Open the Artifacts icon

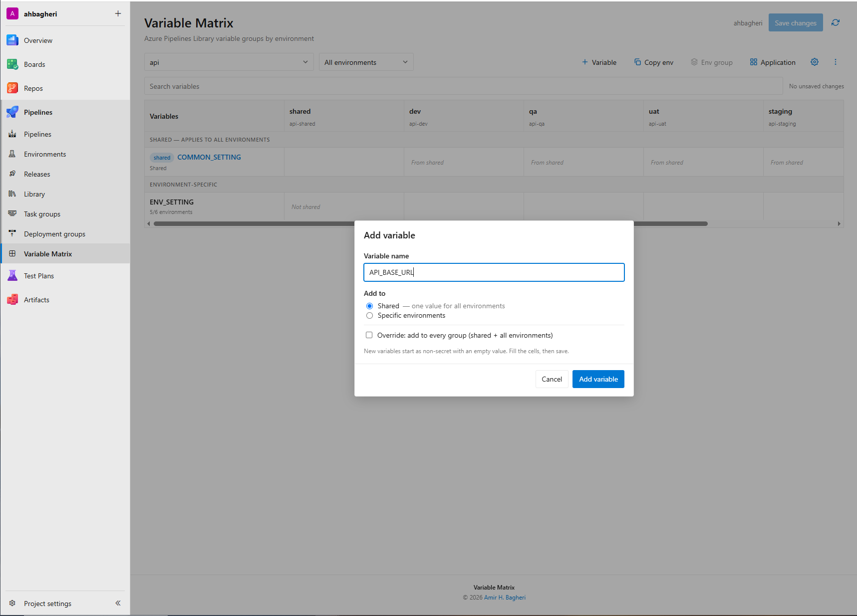click(12, 300)
